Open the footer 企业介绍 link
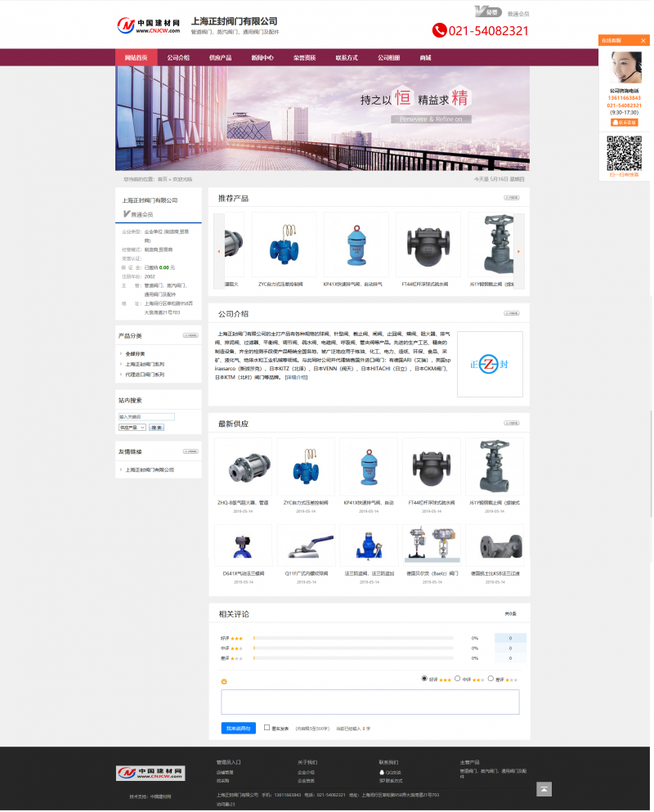The width and height of the screenshot is (654, 812). [x=306, y=772]
